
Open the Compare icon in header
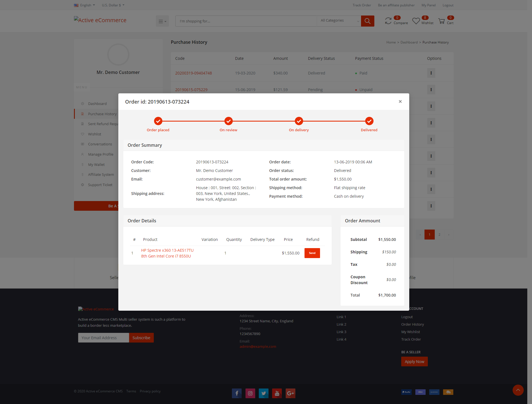[388, 21]
